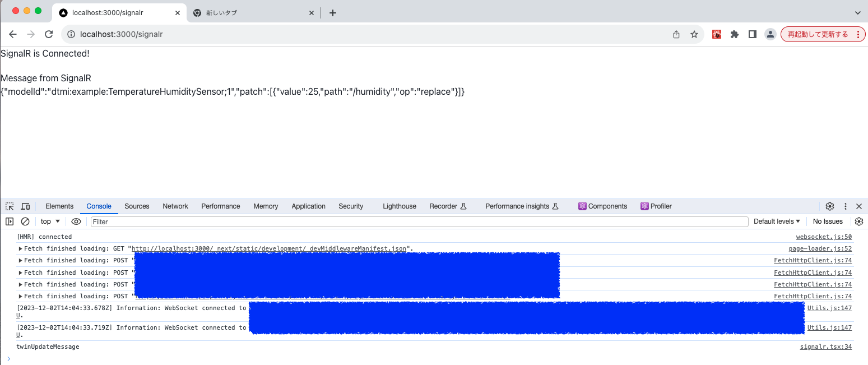Image resolution: width=868 pixels, height=365 pixels.
Task: Toggle the browser side panel icon
Action: pos(753,34)
